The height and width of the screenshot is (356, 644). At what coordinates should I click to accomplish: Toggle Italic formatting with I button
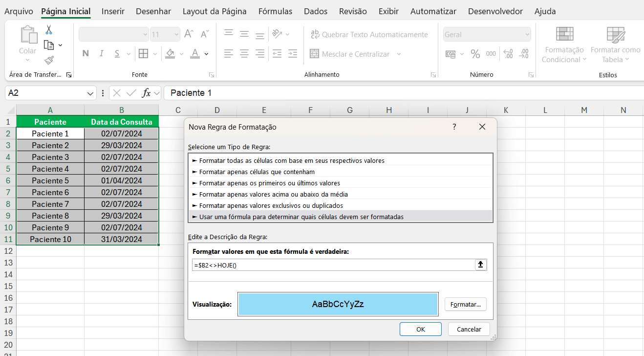pos(102,54)
